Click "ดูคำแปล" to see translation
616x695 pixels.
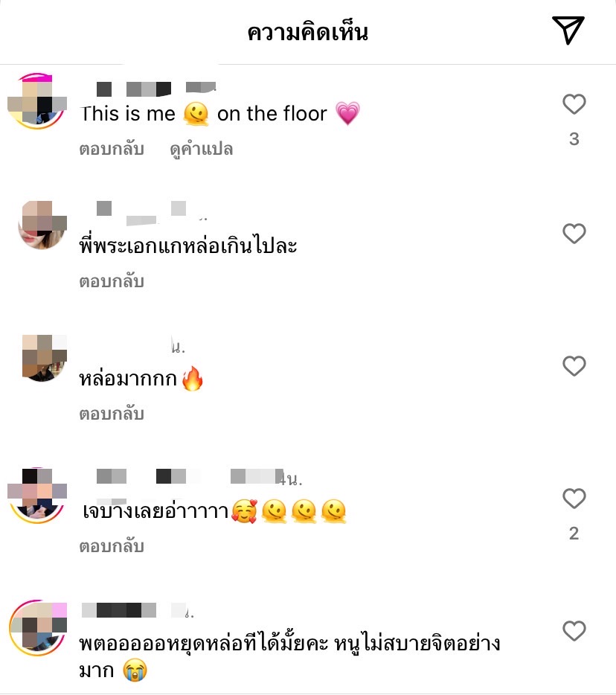pyautogui.click(x=201, y=150)
